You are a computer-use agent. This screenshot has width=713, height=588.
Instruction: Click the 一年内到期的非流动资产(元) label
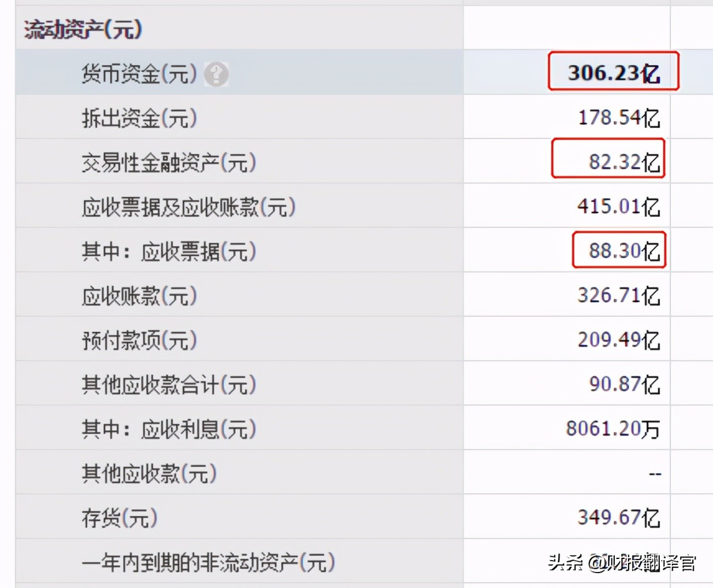tap(208, 562)
